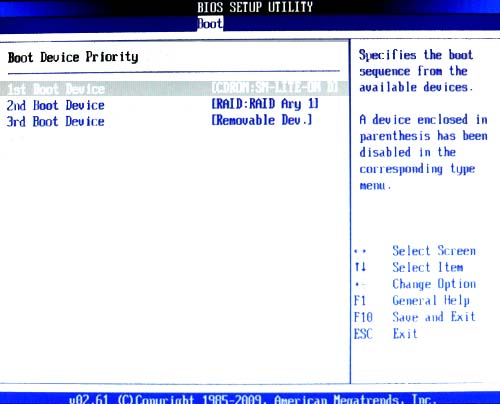Open the Removable Dev. option
The height and width of the screenshot is (404, 500).
click(262, 120)
